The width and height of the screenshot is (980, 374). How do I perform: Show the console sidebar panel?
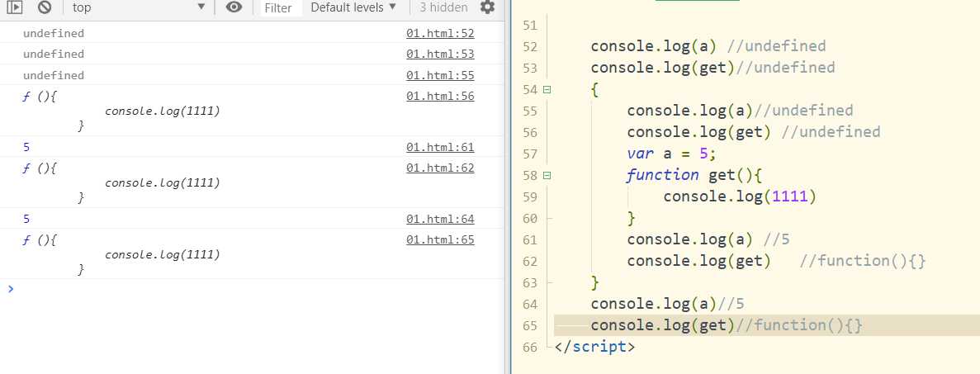pos(15,7)
